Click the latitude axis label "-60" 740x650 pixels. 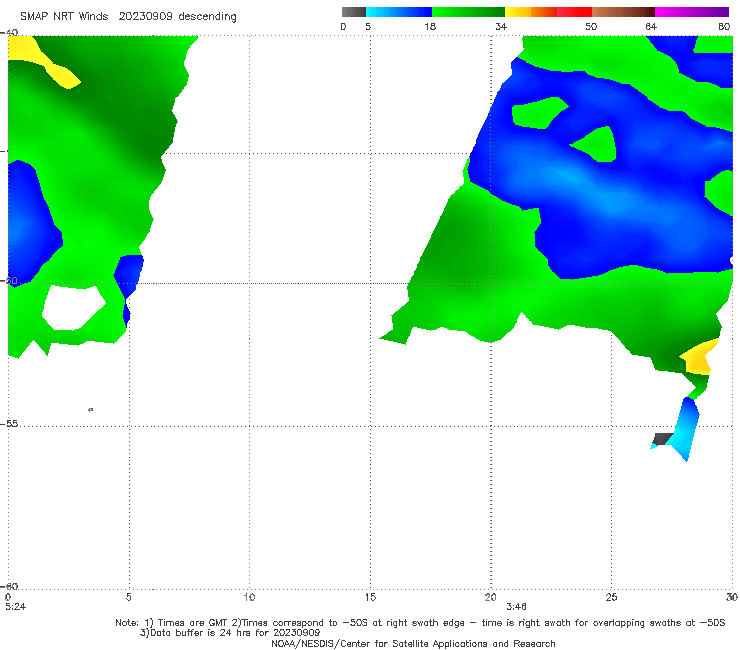9,586
